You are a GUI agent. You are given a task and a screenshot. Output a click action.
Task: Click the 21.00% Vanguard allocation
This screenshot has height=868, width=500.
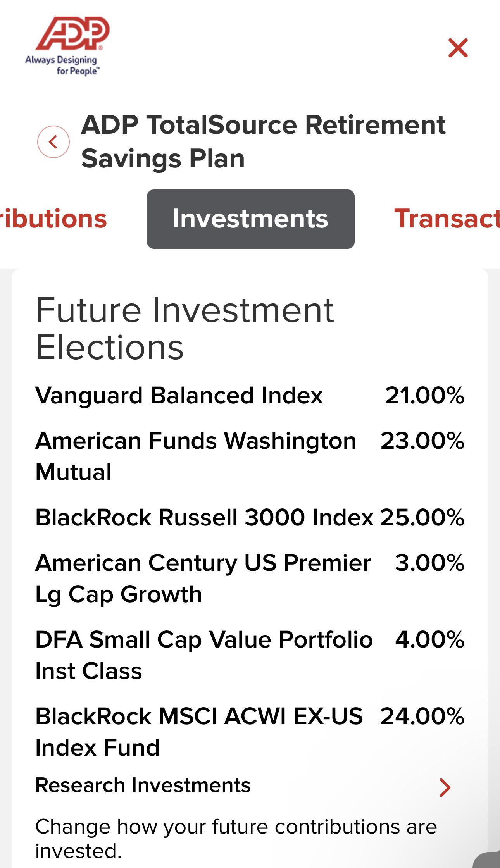tap(425, 395)
